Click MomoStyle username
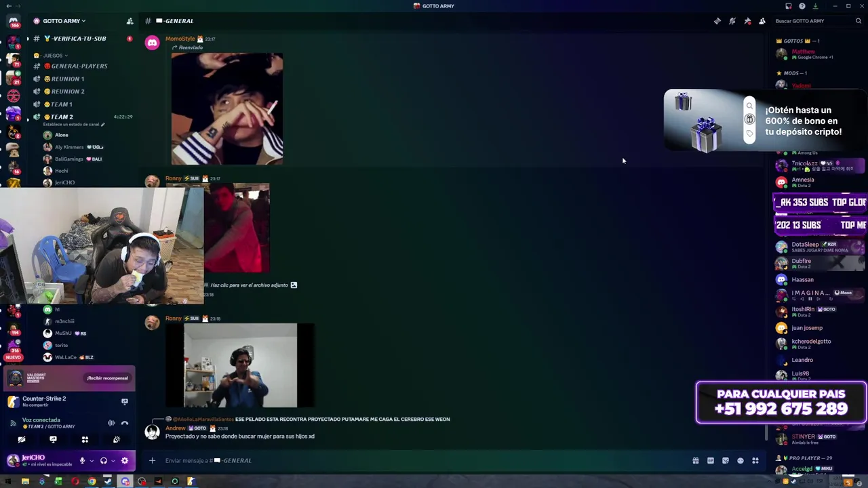Viewport: 868px width, 488px height. click(x=180, y=39)
